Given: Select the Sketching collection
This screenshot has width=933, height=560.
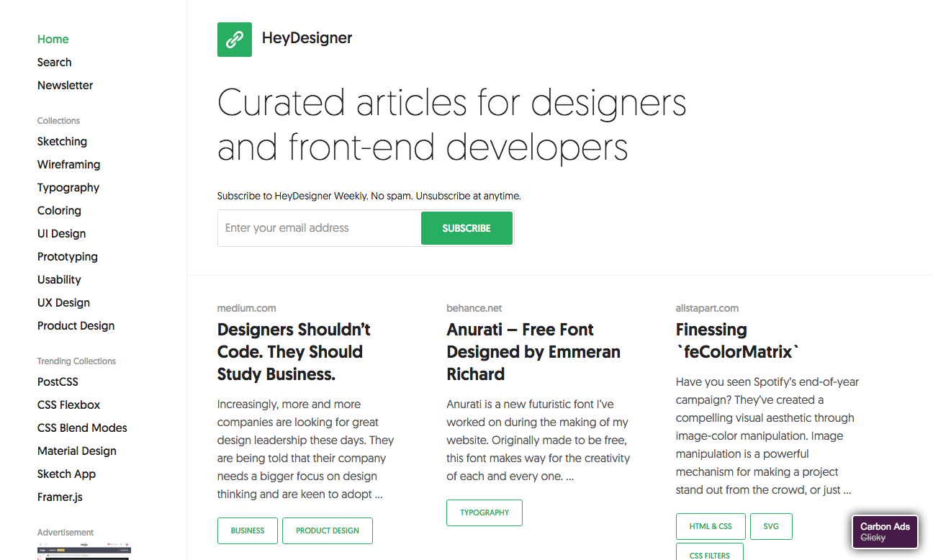Looking at the screenshot, I should coord(62,141).
